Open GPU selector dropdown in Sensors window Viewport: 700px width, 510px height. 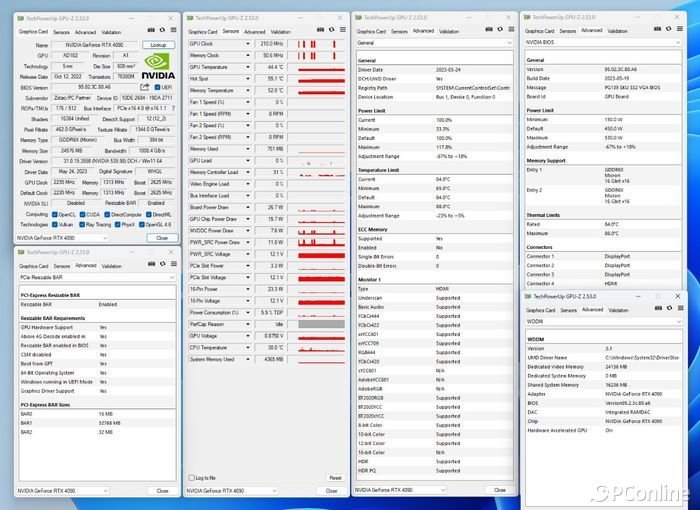(x=232, y=490)
